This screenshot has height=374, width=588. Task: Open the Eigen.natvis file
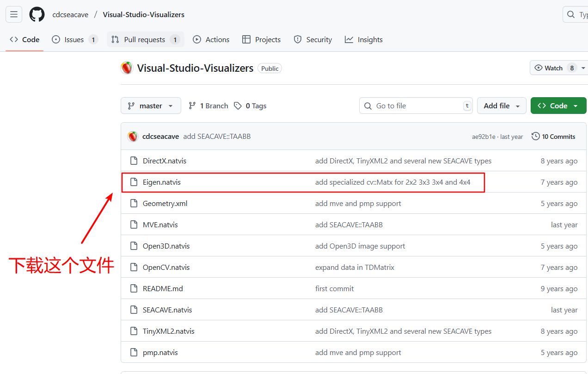point(162,182)
